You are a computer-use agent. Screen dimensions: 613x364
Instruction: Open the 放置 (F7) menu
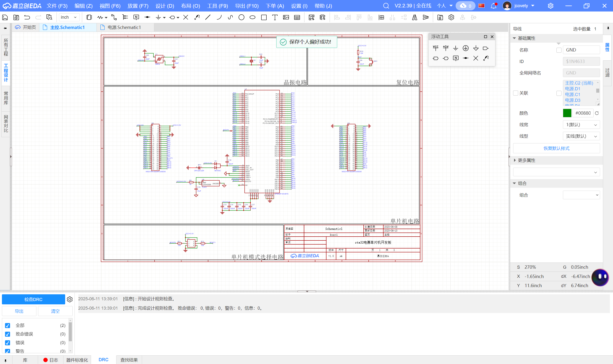[x=138, y=6]
